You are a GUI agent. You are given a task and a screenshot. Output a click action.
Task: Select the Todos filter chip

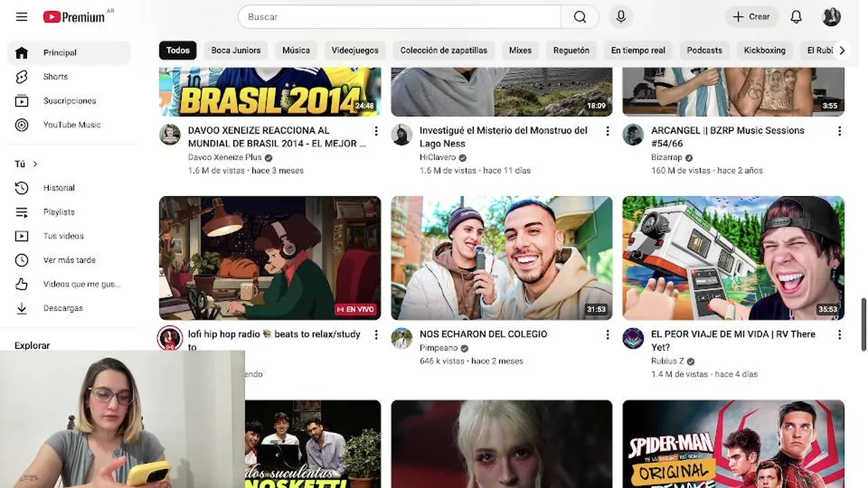point(178,50)
